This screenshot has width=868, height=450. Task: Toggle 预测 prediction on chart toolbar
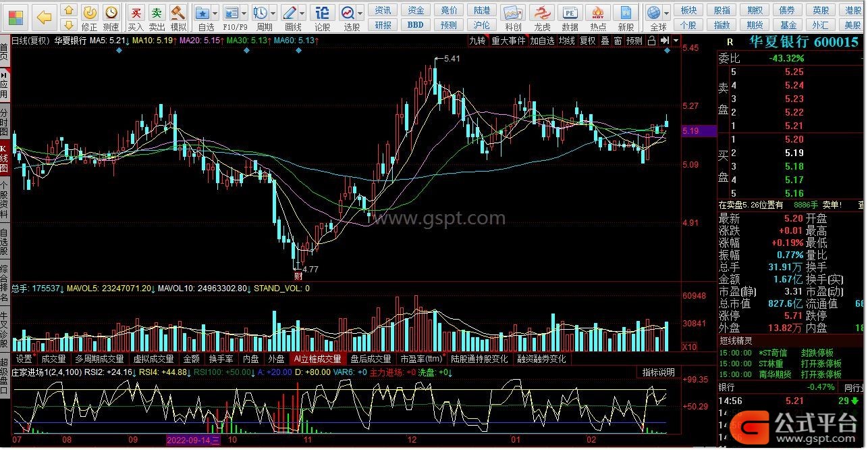pos(634,41)
